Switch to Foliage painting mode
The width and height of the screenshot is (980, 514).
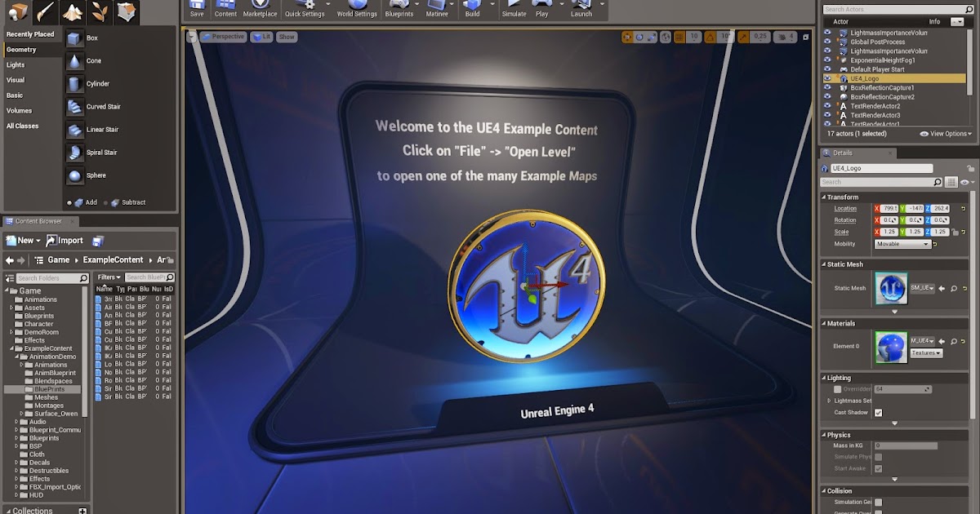[x=98, y=11]
